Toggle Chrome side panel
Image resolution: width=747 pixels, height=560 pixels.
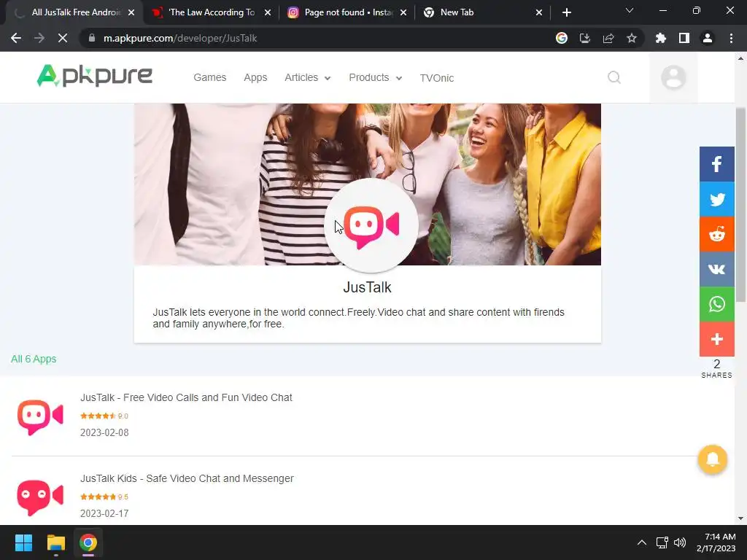pos(684,38)
